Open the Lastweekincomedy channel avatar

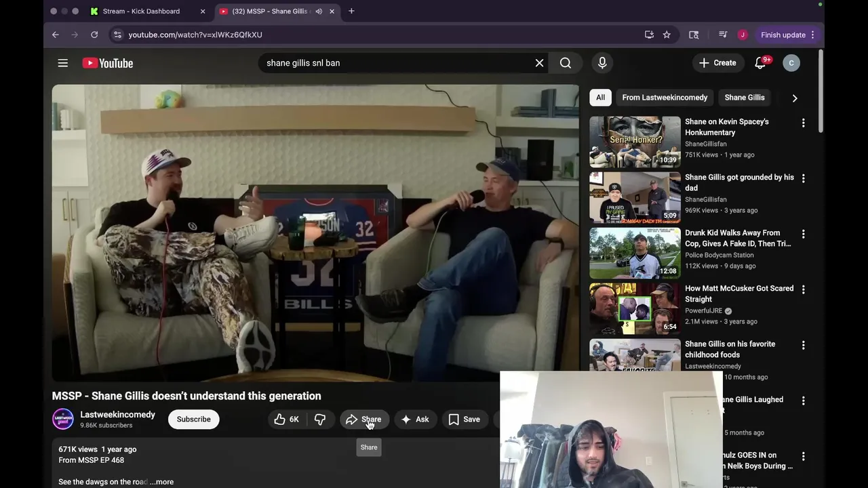63,419
